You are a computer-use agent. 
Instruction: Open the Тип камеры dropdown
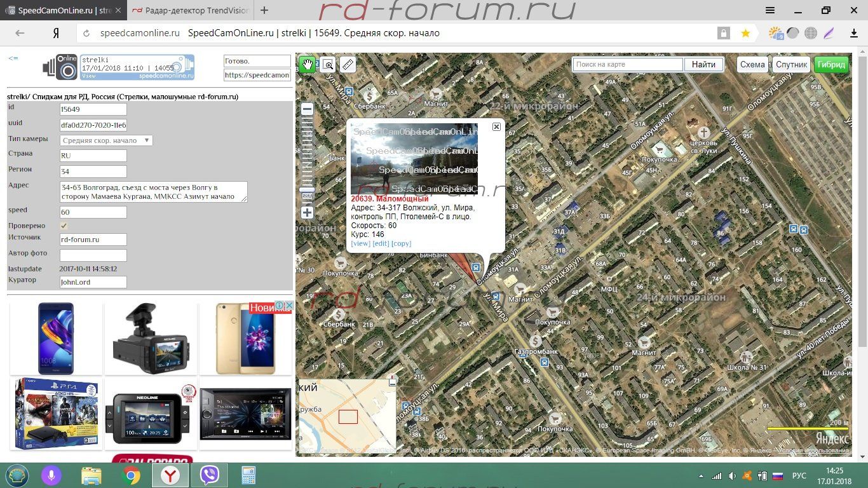tap(106, 140)
